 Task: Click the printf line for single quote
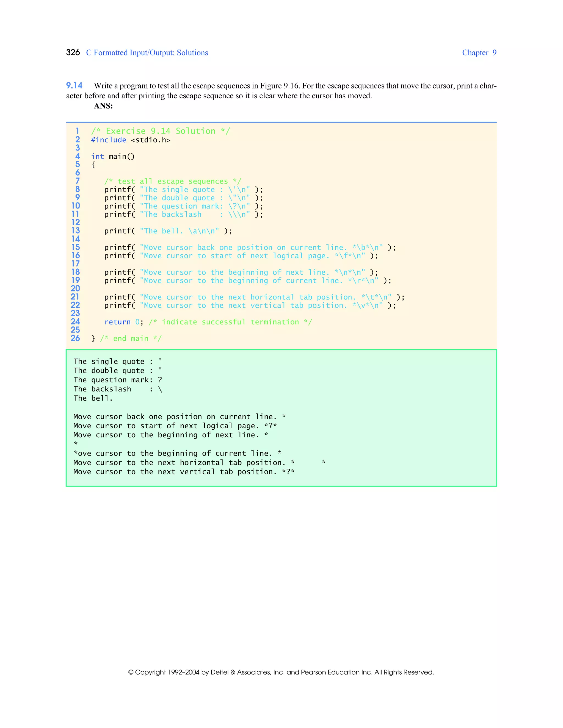point(183,190)
